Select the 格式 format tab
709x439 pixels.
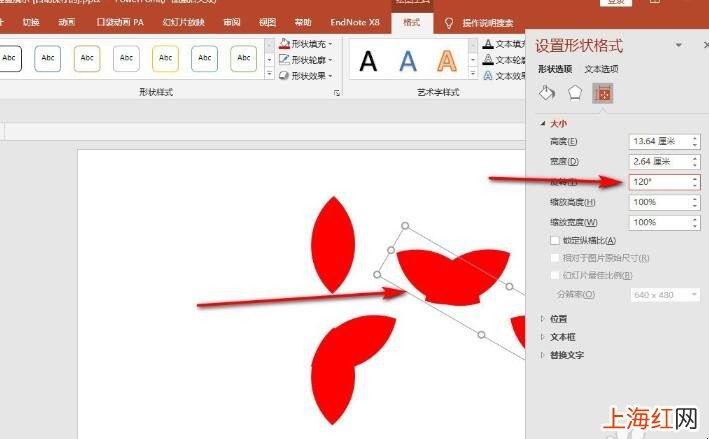pos(411,22)
